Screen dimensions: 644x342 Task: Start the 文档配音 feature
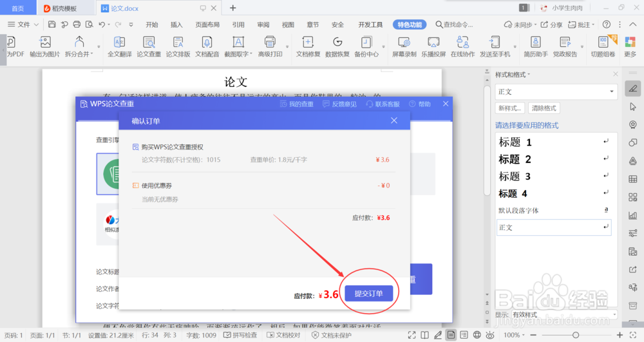pyautogui.click(x=207, y=47)
